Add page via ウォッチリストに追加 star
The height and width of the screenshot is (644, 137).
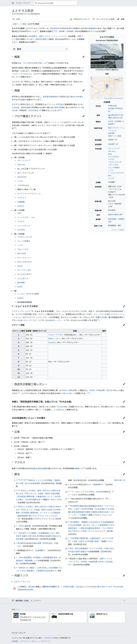(x=103, y=19)
